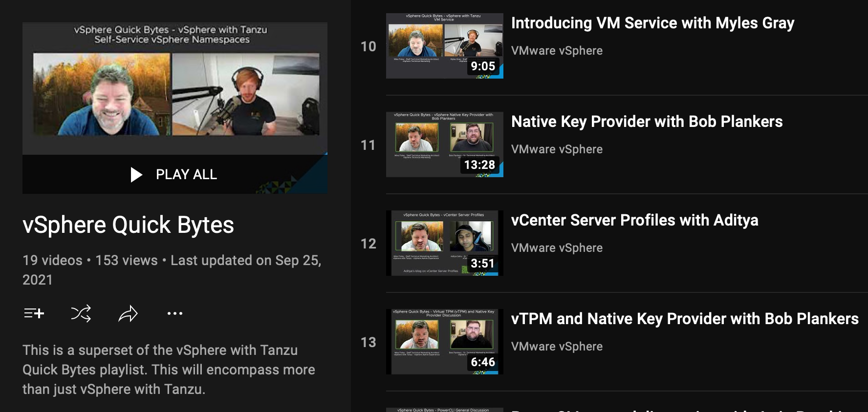Click the Save playlist icon
Image resolution: width=868 pixels, height=412 pixels.
(x=34, y=313)
